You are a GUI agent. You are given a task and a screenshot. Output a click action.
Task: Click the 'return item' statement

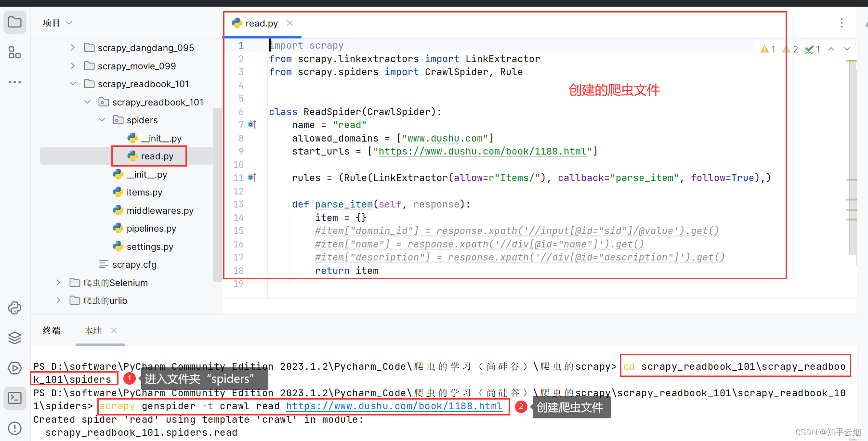347,271
